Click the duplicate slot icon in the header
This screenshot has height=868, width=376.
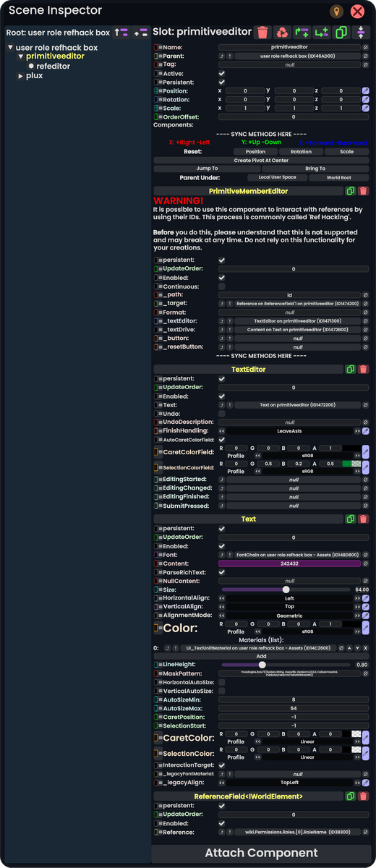(x=341, y=32)
